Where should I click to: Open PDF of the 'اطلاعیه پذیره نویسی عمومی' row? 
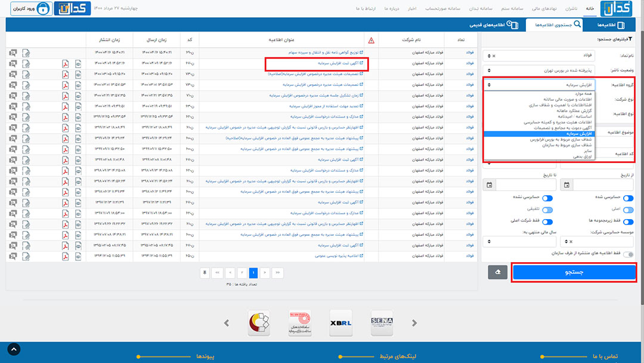coord(66,256)
